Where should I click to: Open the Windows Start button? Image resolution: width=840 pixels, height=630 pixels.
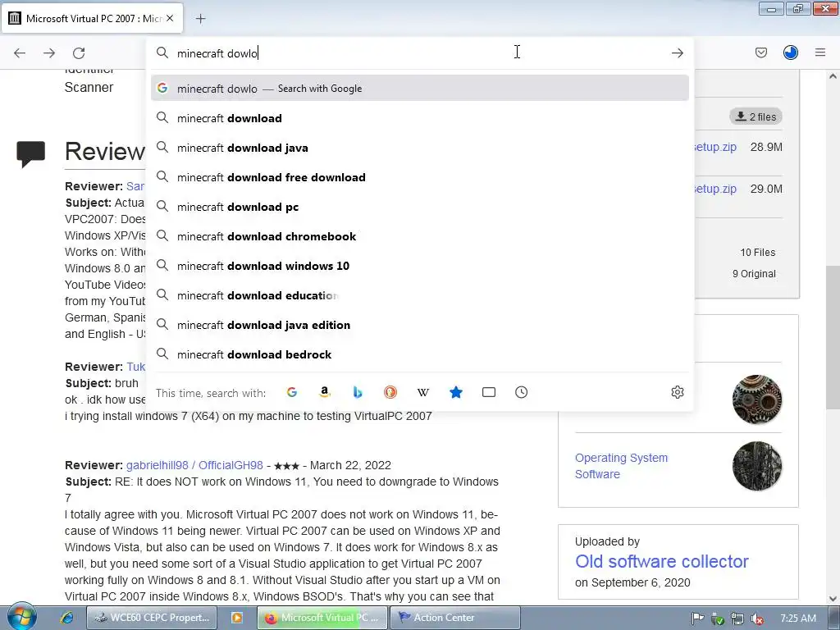(x=21, y=617)
